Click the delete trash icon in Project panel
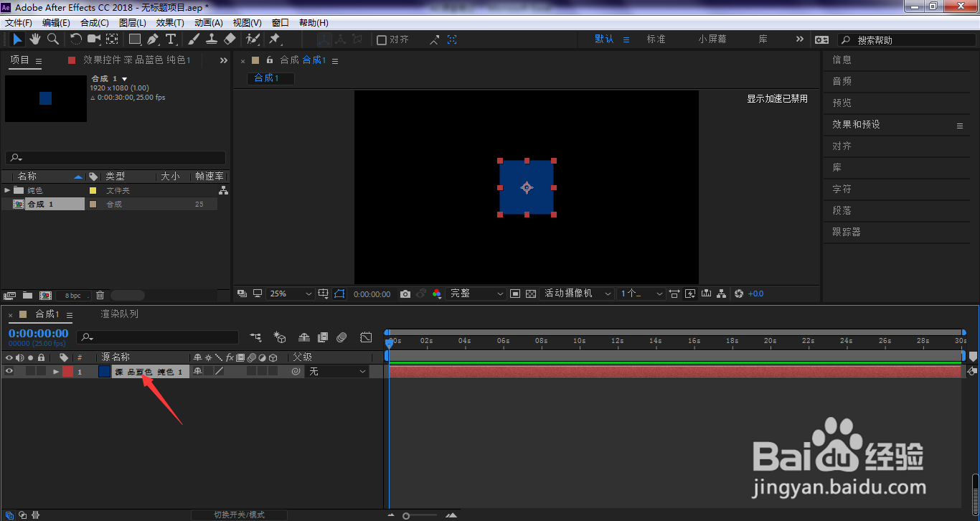980x521 pixels. (x=100, y=295)
